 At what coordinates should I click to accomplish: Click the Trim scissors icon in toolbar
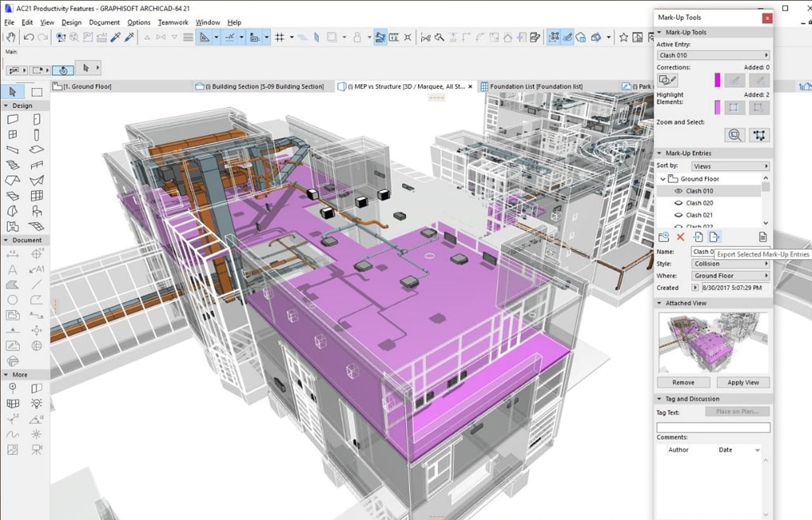click(x=425, y=37)
